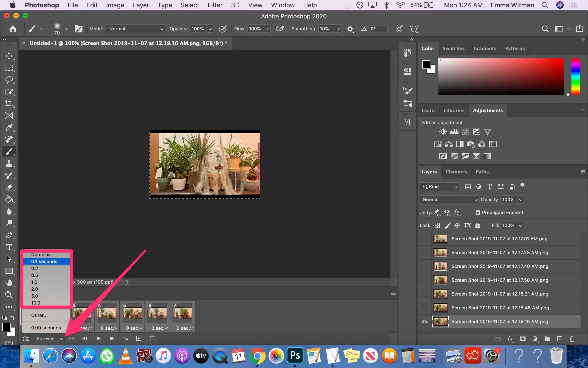
Task: Duplicate selected frame in timeline
Action: (139, 338)
